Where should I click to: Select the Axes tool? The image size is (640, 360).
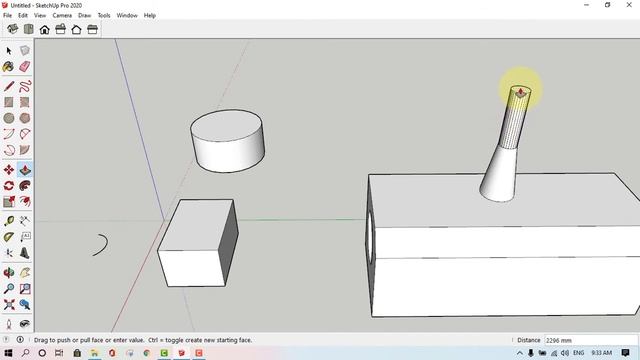[9, 253]
